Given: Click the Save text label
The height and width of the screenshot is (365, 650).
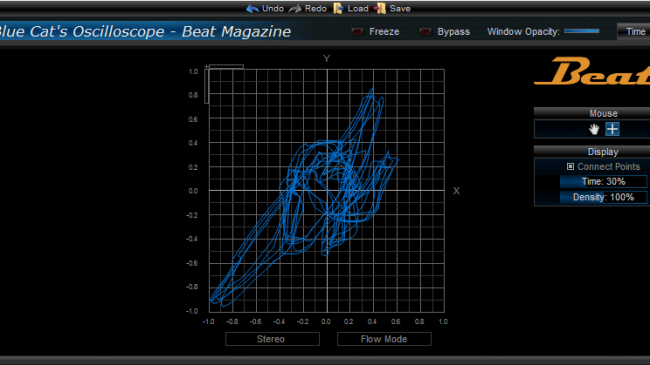Looking at the screenshot, I should click(400, 9).
